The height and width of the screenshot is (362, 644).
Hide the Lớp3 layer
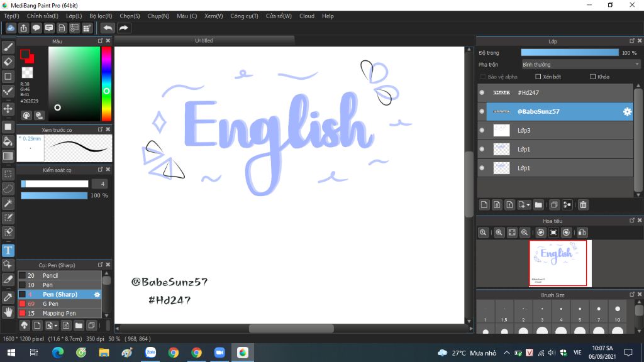click(482, 131)
